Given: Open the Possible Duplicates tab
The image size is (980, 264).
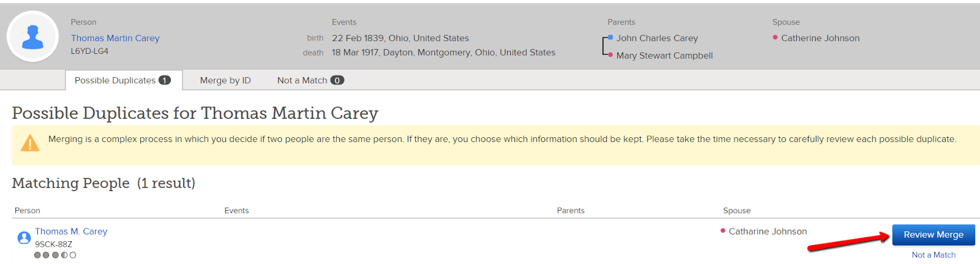Looking at the screenshot, I should pyautogui.click(x=123, y=80).
